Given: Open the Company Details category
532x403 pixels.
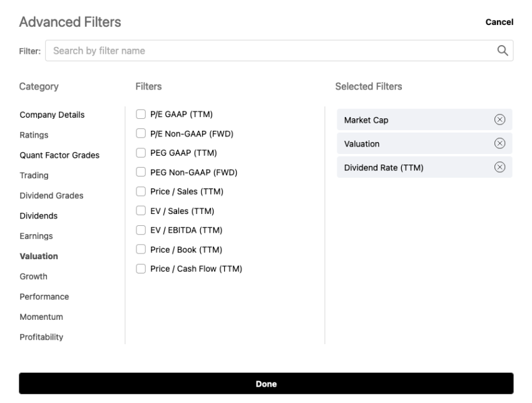Looking at the screenshot, I should (52, 115).
